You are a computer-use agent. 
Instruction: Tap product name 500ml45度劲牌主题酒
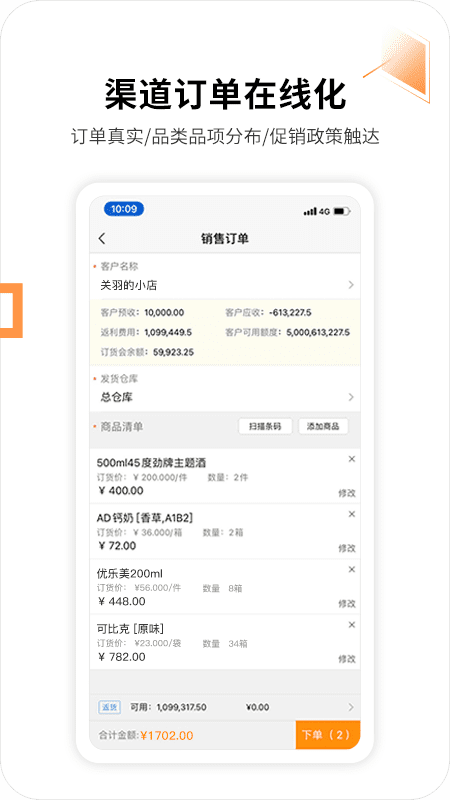(152, 463)
